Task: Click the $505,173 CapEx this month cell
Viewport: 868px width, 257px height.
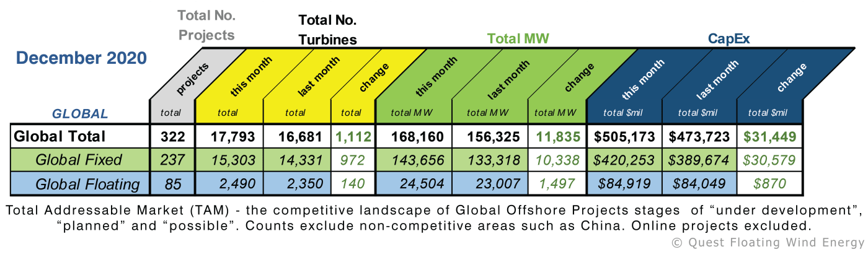Action: [x=624, y=136]
